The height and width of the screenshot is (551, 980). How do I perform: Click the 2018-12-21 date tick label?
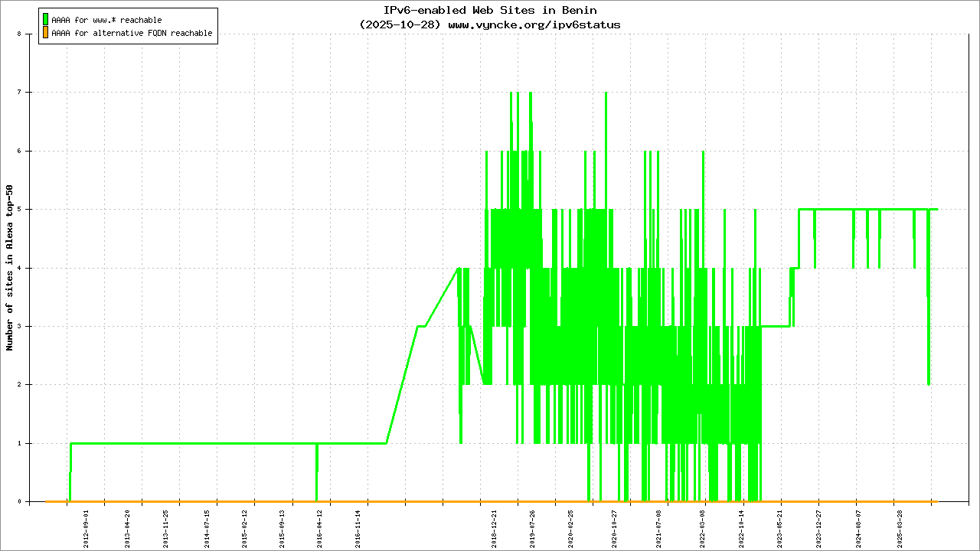[495, 527]
